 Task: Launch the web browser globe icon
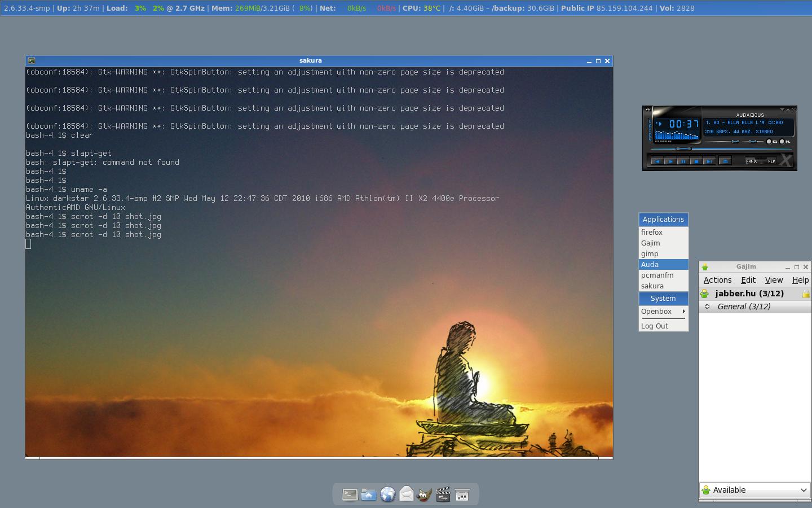coord(387,494)
